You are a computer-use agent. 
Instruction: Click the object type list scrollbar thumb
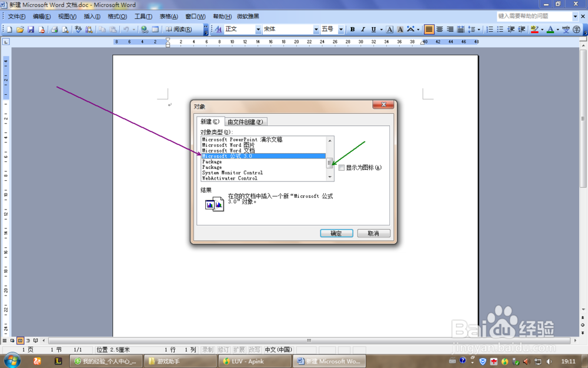pos(330,163)
